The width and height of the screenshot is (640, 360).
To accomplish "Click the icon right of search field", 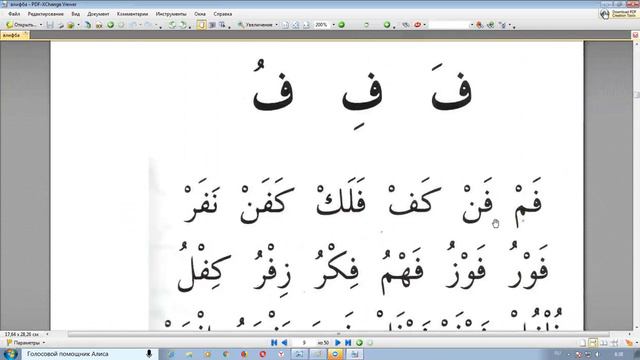I will [480, 25].
